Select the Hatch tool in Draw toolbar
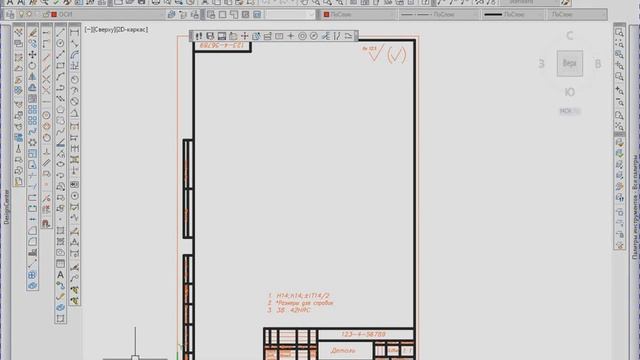The width and height of the screenshot is (640, 360). pos(60,231)
